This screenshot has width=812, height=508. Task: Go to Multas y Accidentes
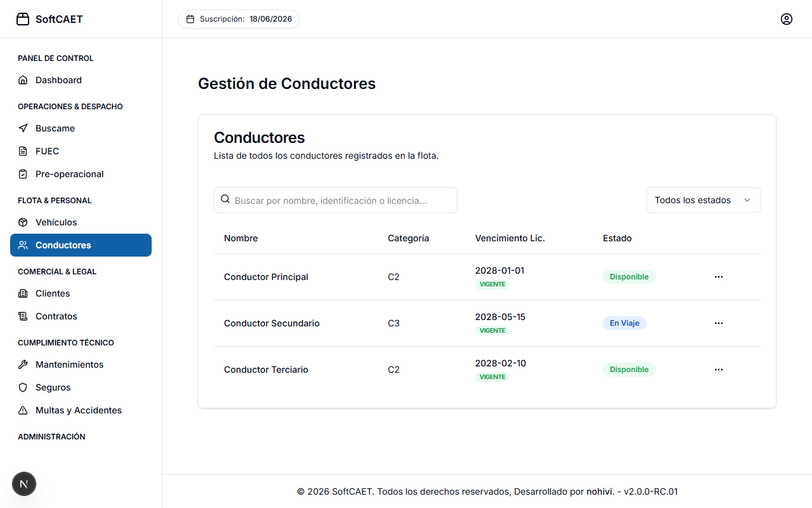pyautogui.click(x=81, y=410)
